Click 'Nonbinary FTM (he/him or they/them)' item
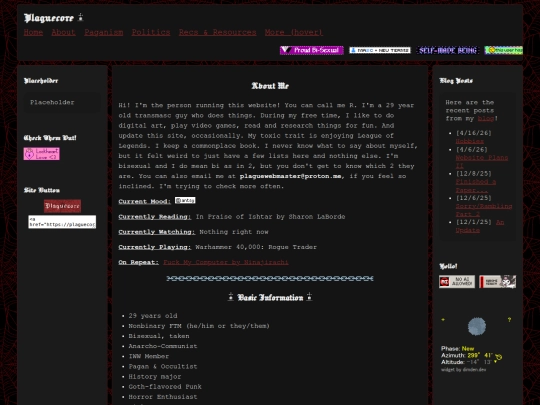The image size is (540, 405). (199, 326)
